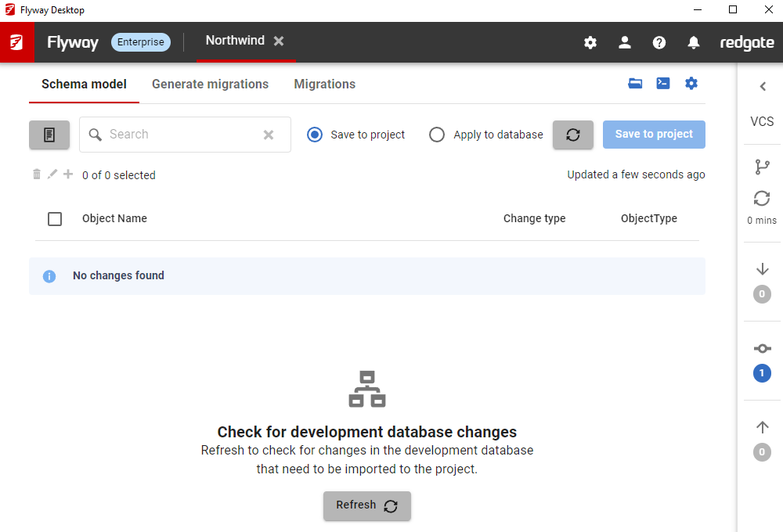Click the VCS fetch refresh icon
Image resolution: width=783 pixels, height=532 pixels.
click(x=762, y=199)
